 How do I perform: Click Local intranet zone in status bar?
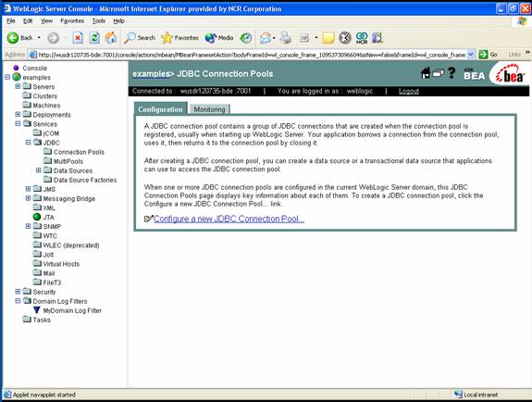click(476, 395)
